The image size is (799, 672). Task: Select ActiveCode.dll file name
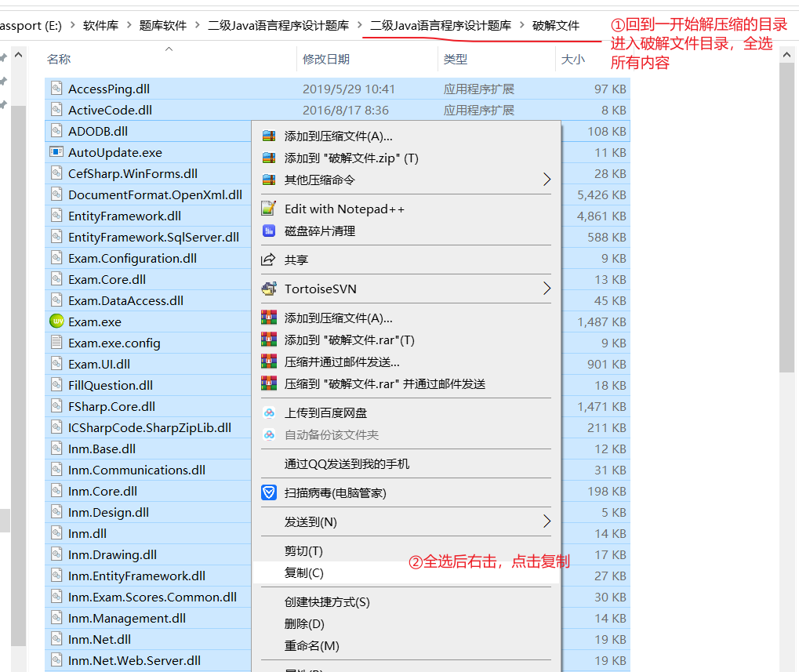tap(110, 110)
